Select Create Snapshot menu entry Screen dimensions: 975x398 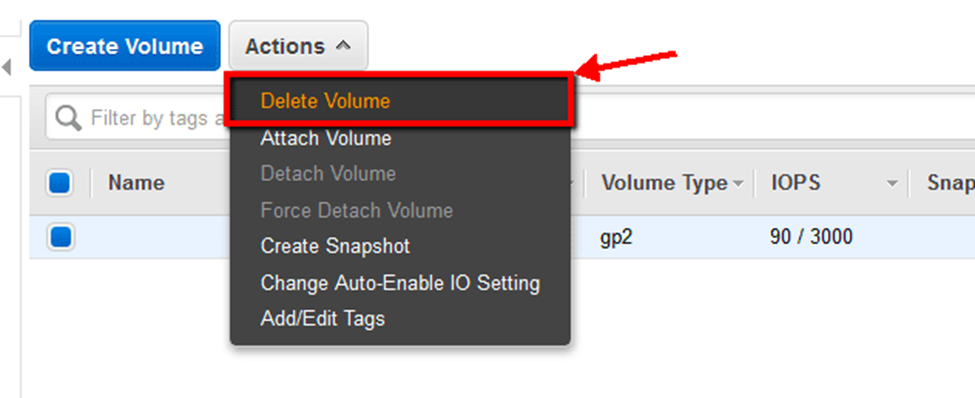335,246
